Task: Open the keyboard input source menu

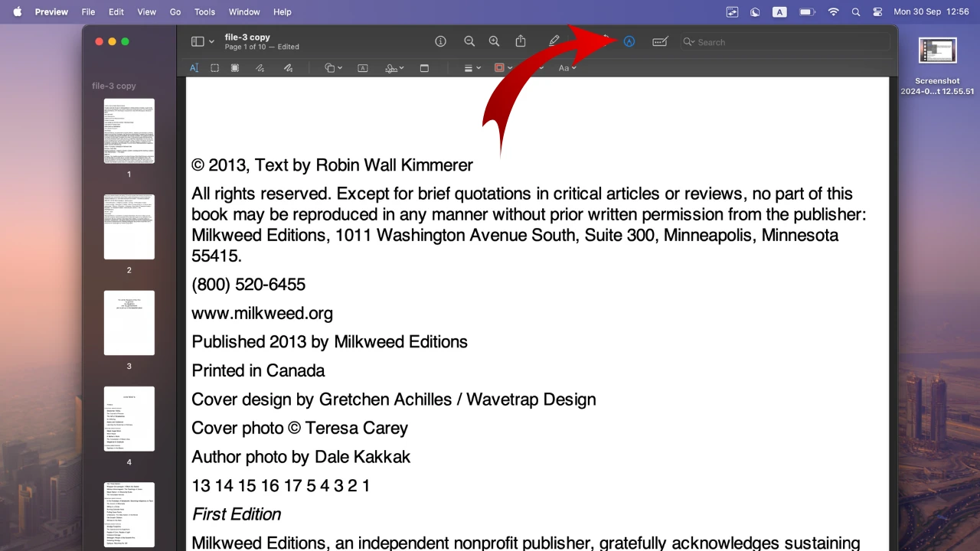Action: tap(779, 11)
